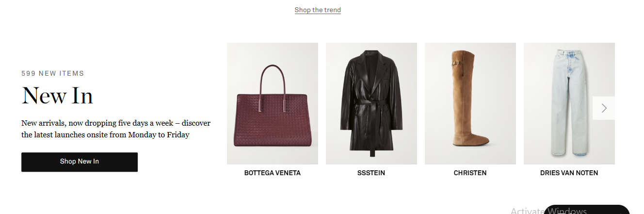Open the black floating pill widget at the bottom right
The height and width of the screenshot is (214, 644).
[587, 210]
